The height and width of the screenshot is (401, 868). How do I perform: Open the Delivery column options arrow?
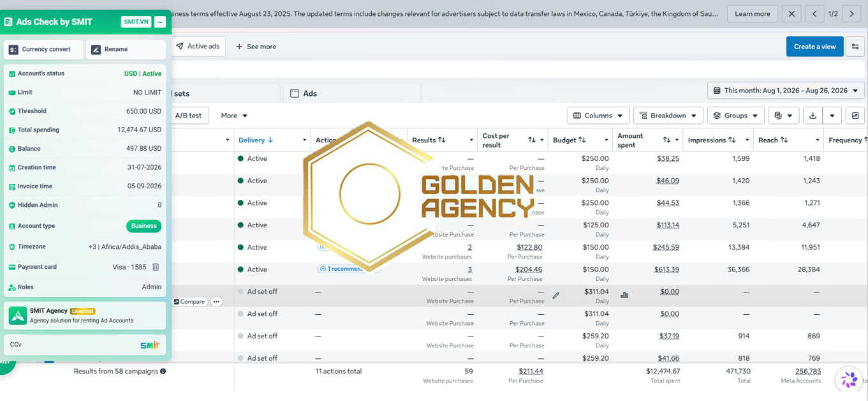[304, 140]
